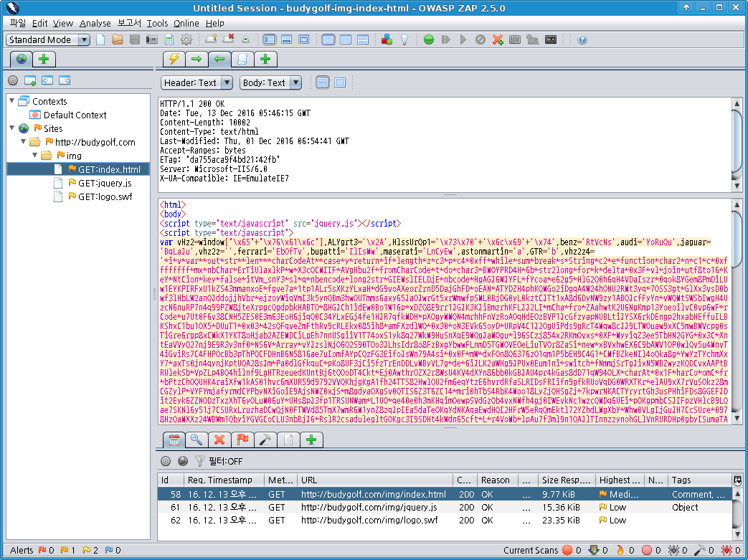Click the Import Context icon above Sites tree

[x=47, y=80]
